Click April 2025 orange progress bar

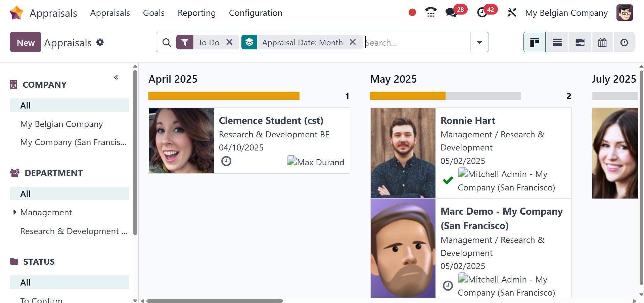pyautogui.click(x=224, y=96)
